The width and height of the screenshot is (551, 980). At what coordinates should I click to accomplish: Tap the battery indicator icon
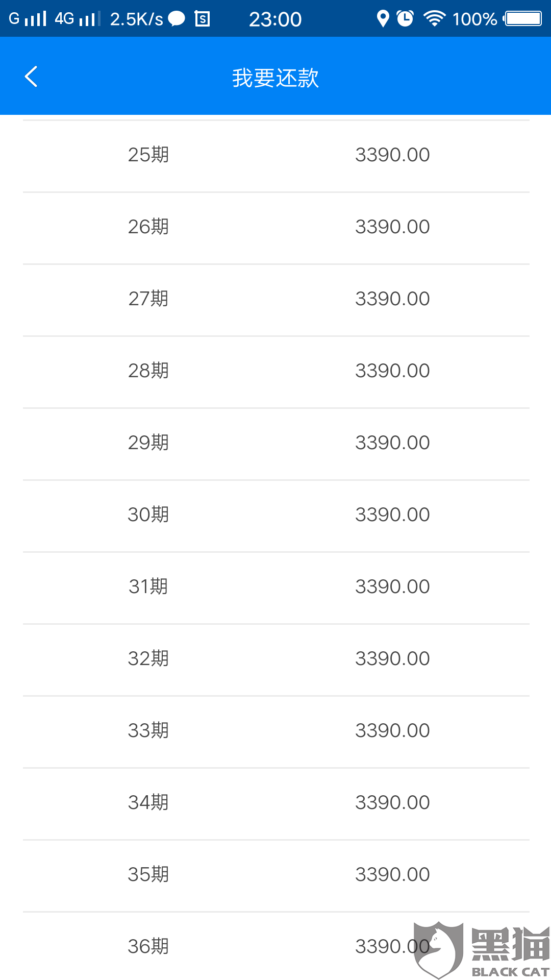(x=523, y=19)
